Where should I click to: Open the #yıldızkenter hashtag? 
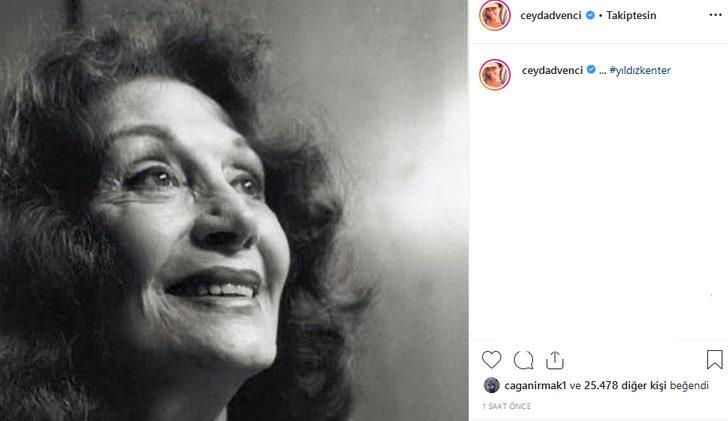point(640,71)
